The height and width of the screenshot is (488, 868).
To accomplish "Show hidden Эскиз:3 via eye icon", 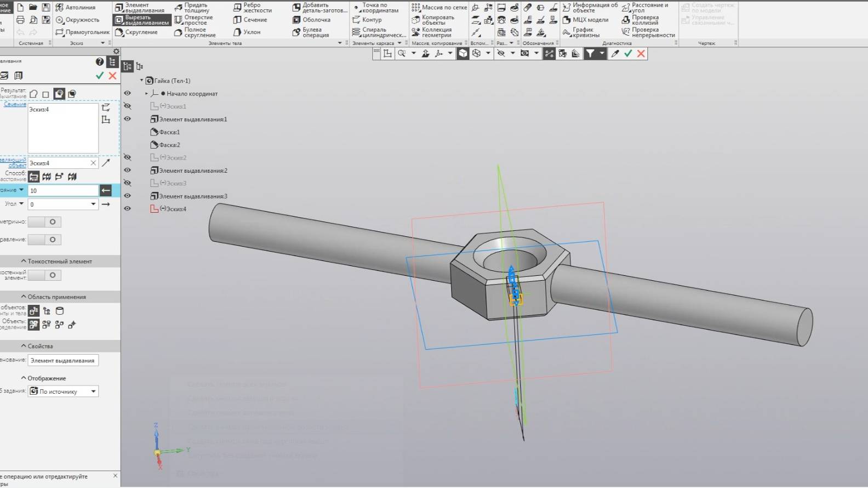I will click(128, 183).
